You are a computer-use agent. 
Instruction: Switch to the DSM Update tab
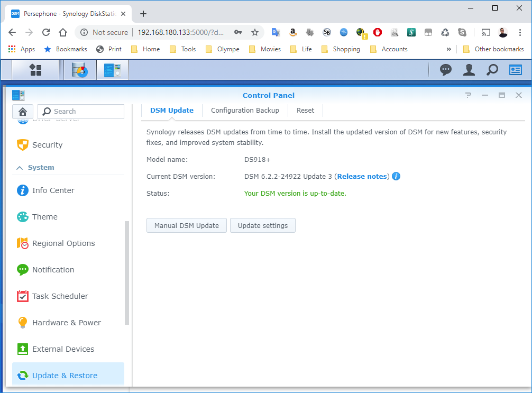click(x=172, y=111)
